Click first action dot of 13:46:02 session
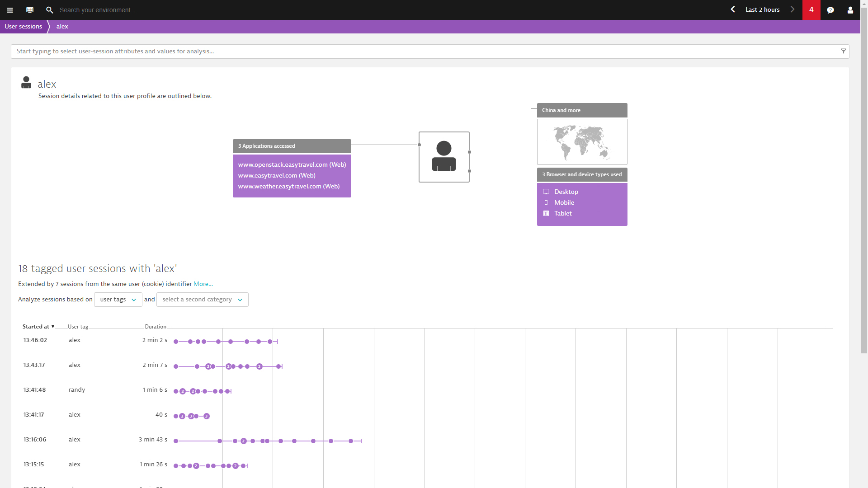 tap(176, 342)
